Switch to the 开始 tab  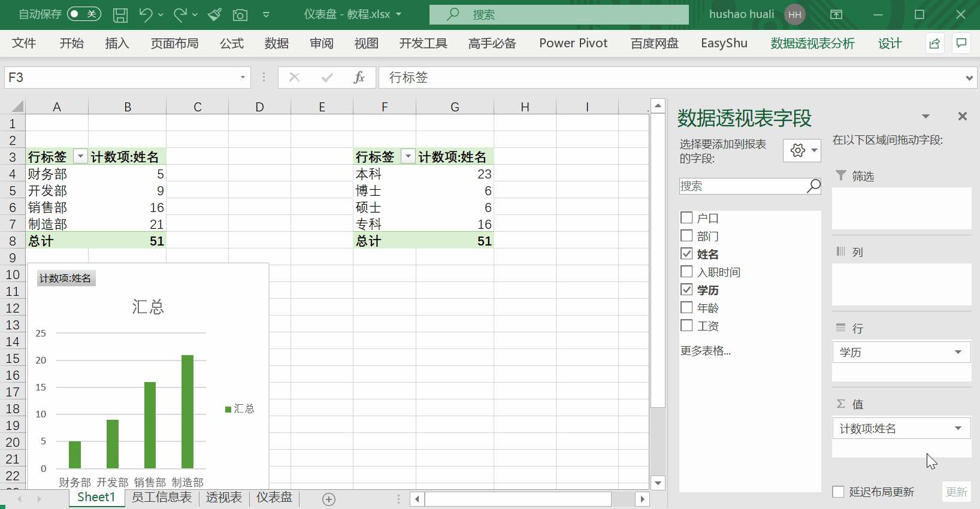point(71,43)
